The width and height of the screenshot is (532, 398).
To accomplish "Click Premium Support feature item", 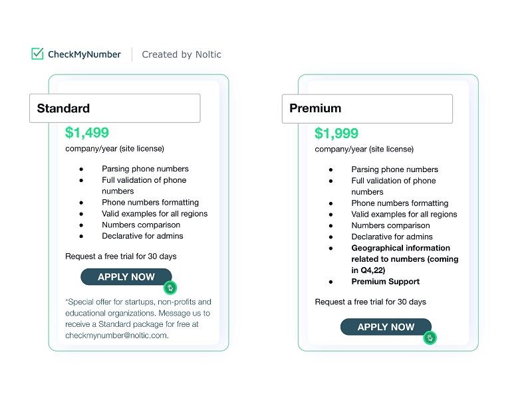I will 385,282.
